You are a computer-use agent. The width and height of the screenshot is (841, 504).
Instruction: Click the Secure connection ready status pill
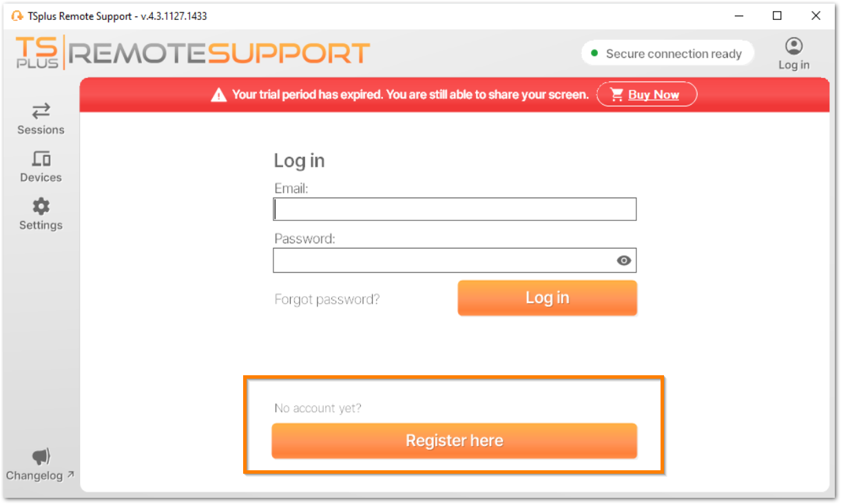667,53
